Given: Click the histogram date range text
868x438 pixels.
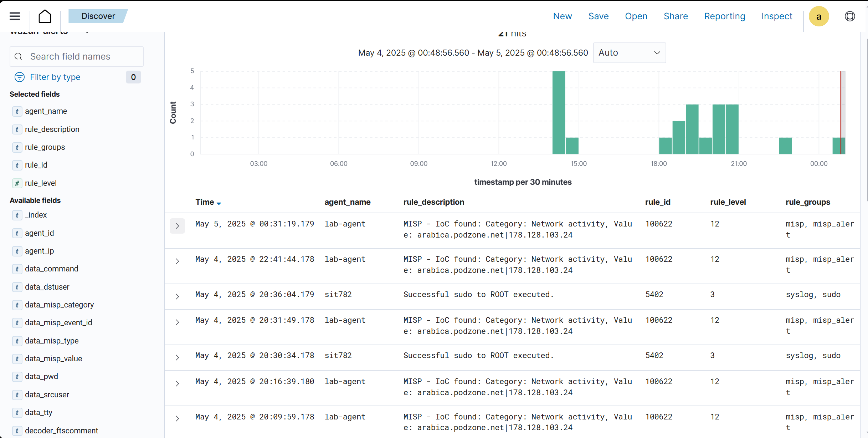Looking at the screenshot, I should tap(473, 53).
